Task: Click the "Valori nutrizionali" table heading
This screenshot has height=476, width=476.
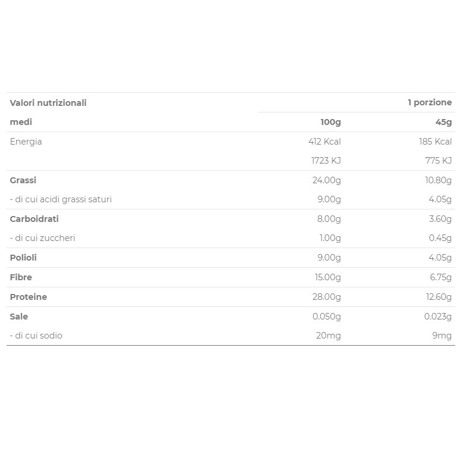Action: [x=48, y=103]
